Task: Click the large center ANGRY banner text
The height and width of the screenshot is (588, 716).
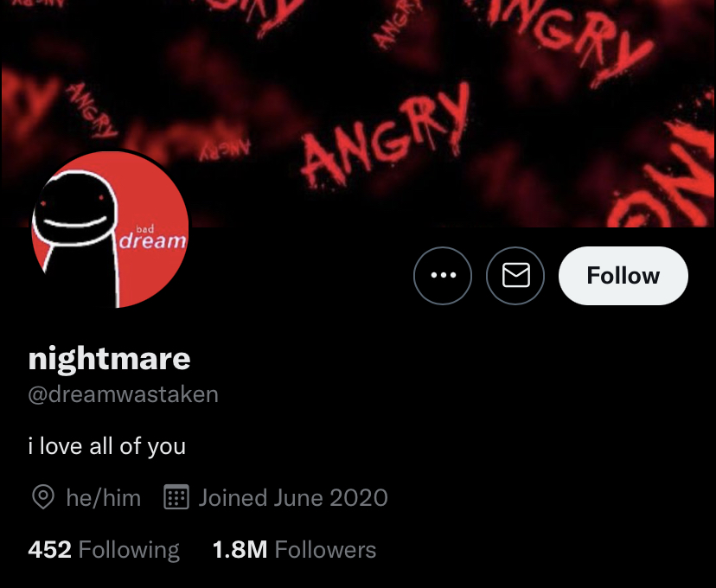Action: (x=386, y=136)
